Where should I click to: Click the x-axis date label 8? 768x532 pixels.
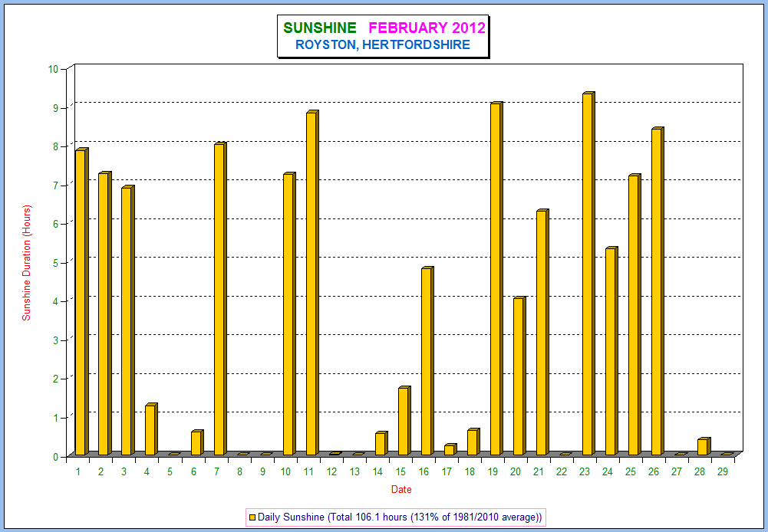239,471
